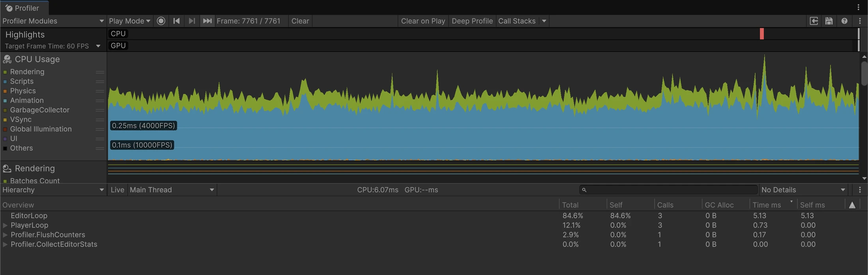Click the Record profiling button
This screenshot has width=868, height=275.
click(x=161, y=21)
